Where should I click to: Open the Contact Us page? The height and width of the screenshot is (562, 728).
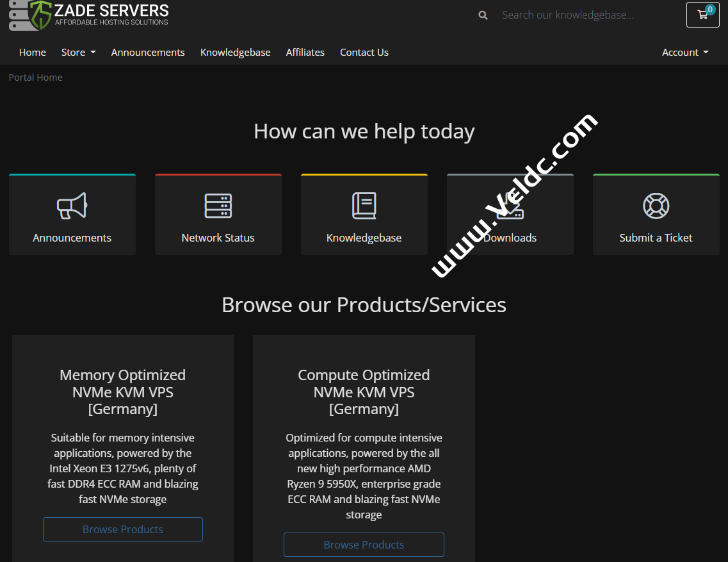click(x=364, y=53)
